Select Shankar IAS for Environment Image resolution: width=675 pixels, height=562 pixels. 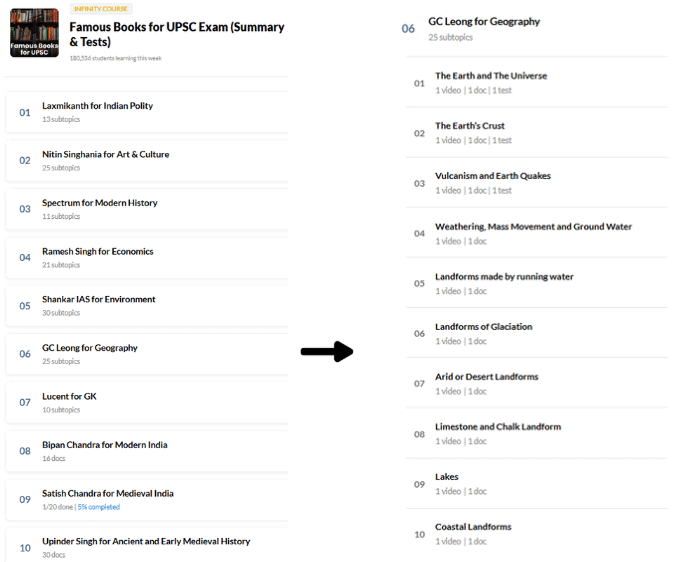(147, 306)
